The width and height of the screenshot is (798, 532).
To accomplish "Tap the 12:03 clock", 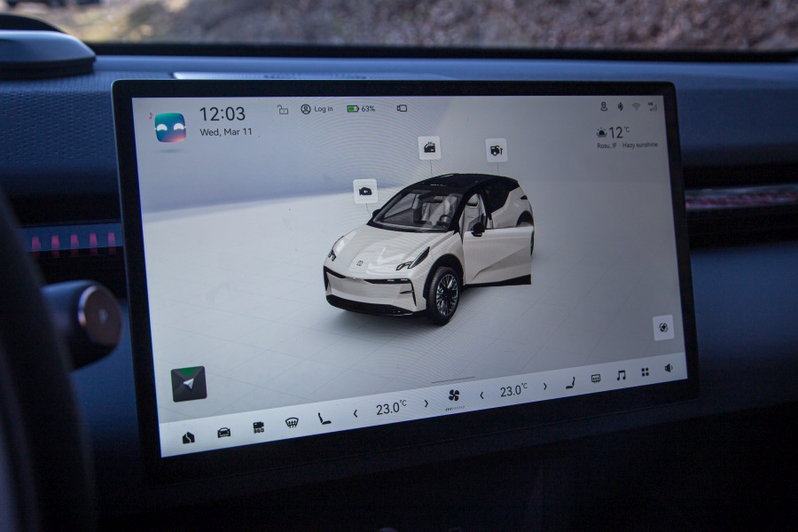I will [222, 114].
